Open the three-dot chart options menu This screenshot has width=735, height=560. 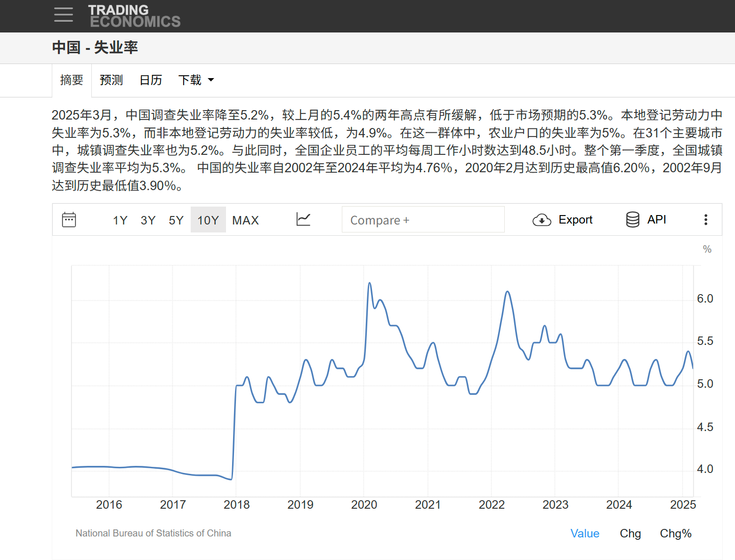coord(705,220)
